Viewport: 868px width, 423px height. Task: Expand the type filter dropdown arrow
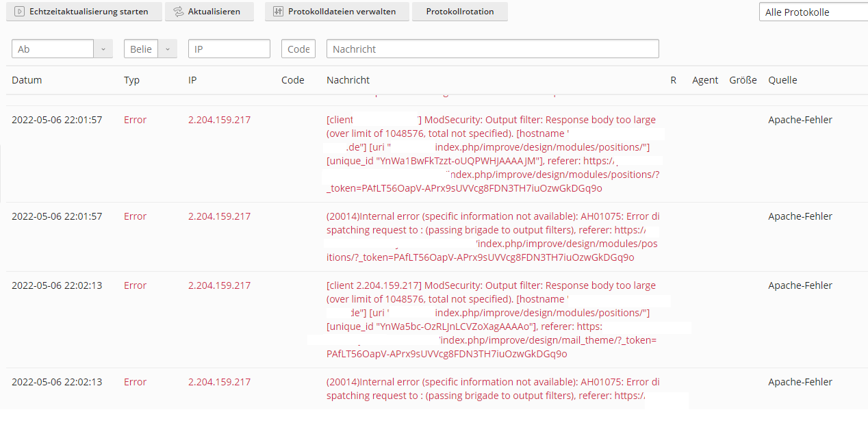coord(168,49)
